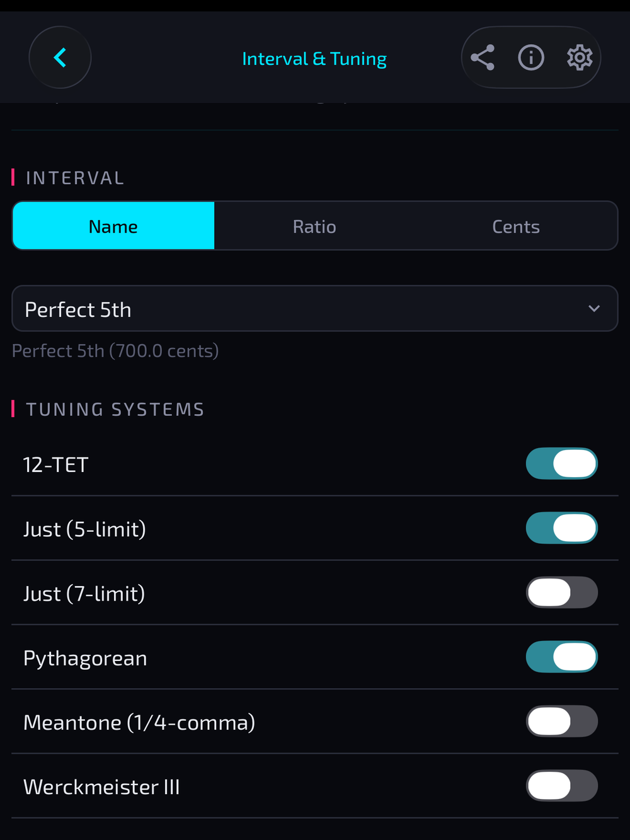Tap the Interval & Tuning title
This screenshot has height=840, width=630.
point(314,58)
